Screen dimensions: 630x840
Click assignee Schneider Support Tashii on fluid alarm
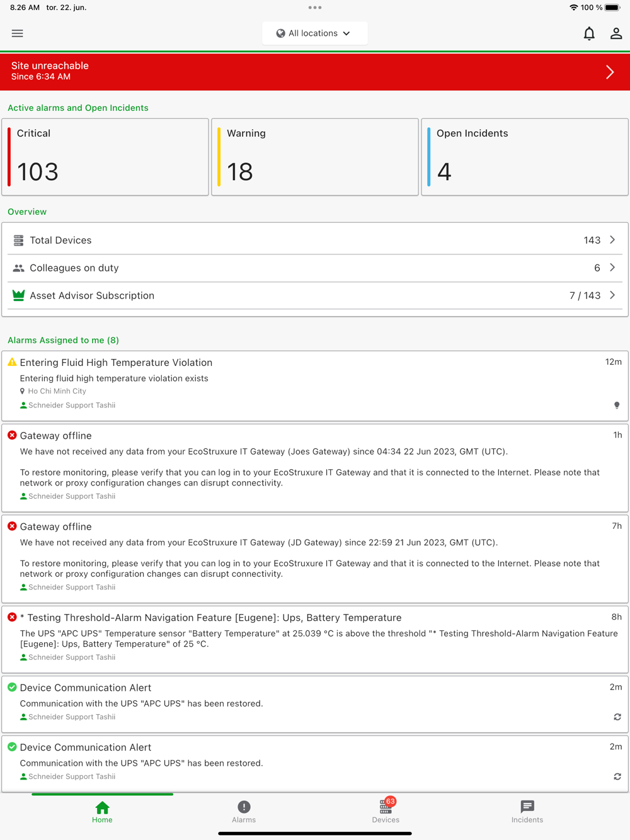tap(67, 406)
